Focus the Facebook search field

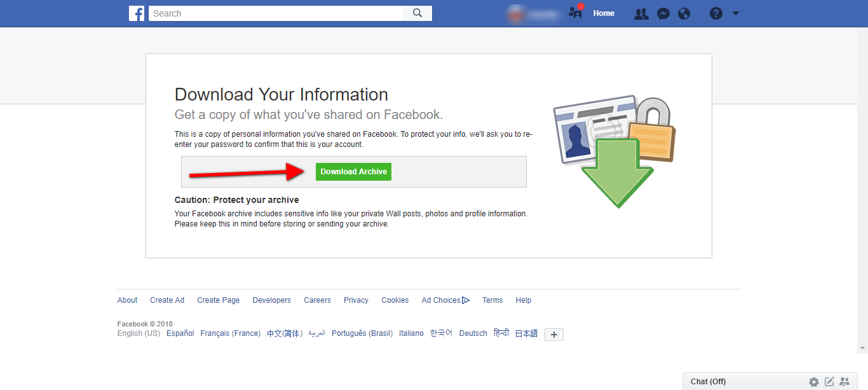276,13
